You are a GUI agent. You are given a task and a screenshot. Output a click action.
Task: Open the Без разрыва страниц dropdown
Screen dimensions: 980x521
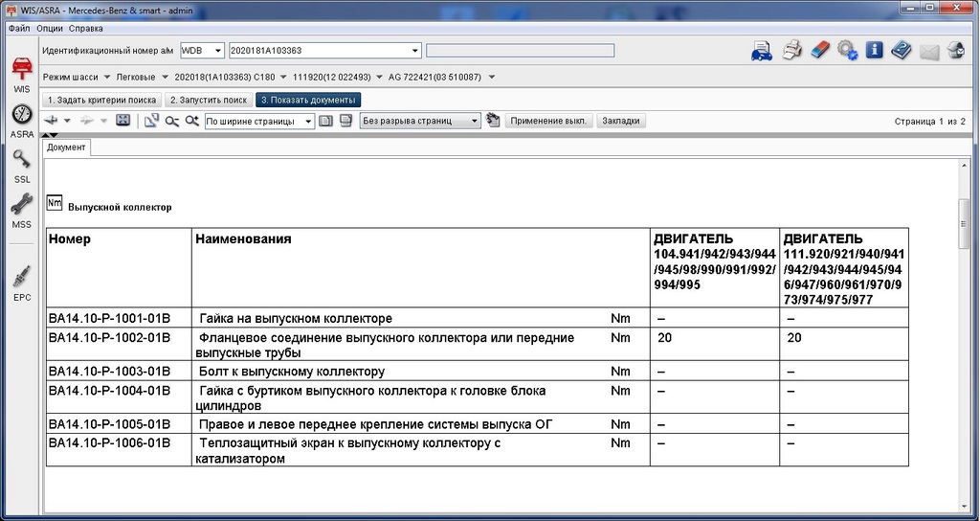point(420,121)
